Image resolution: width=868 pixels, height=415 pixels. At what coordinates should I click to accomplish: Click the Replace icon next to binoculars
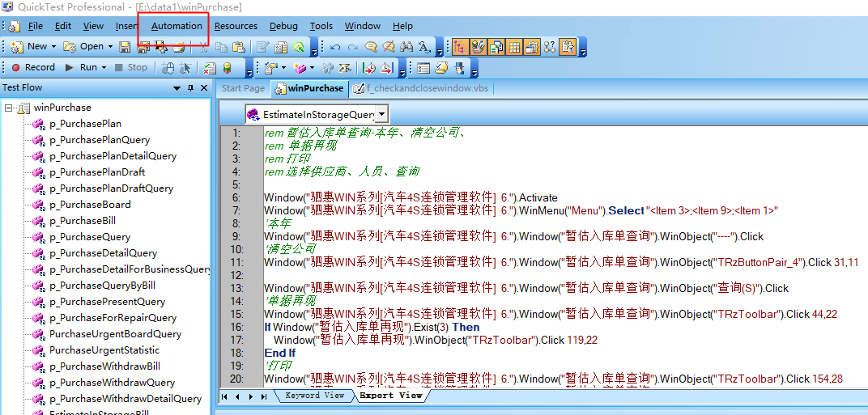[424, 47]
